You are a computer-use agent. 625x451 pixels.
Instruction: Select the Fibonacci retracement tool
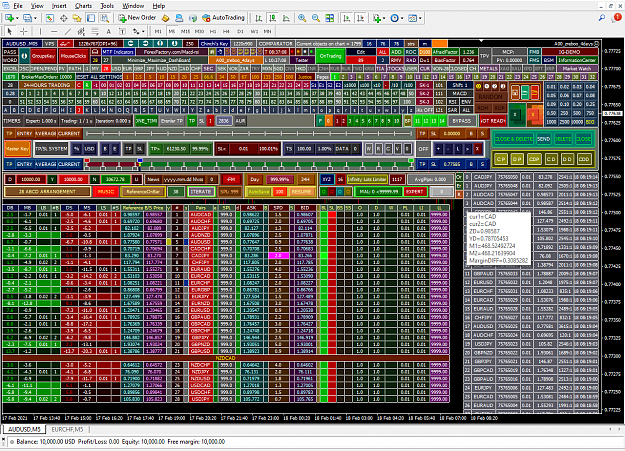(x=95, y=31)
